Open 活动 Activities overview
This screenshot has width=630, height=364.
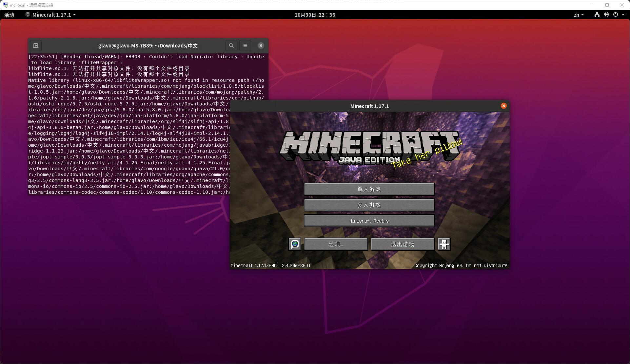coord(9,15)
